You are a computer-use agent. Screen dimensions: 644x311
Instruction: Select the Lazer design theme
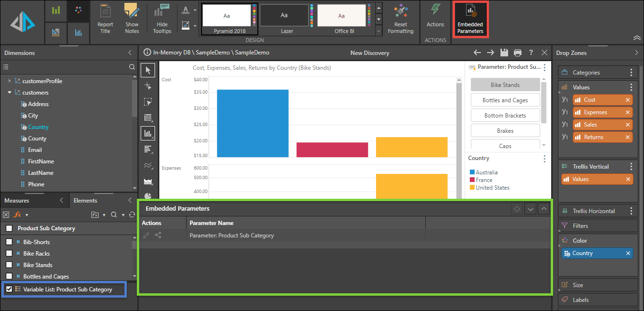point(284,18)
